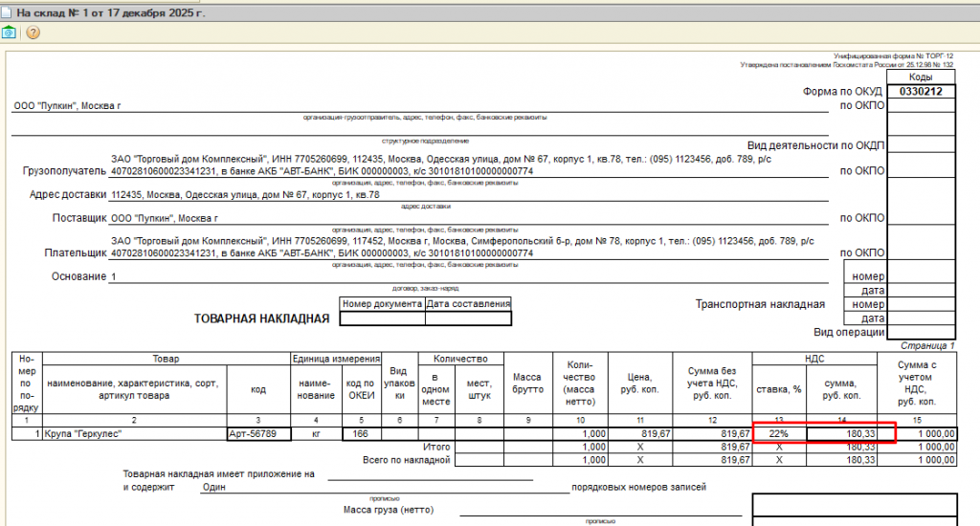Viewport: 980px width, 526px height.
Task: Click the "Всего по накладной" label
Action: point(406,460)
